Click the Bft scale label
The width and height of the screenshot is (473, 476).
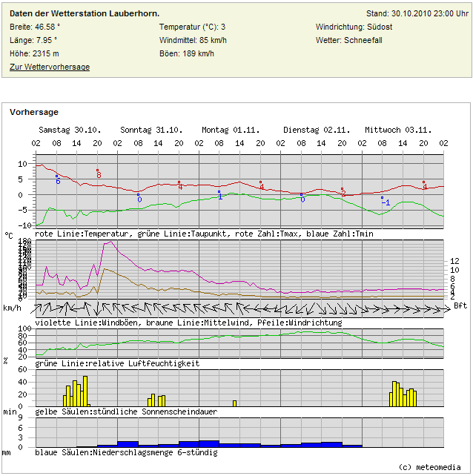tap(460, 305)
